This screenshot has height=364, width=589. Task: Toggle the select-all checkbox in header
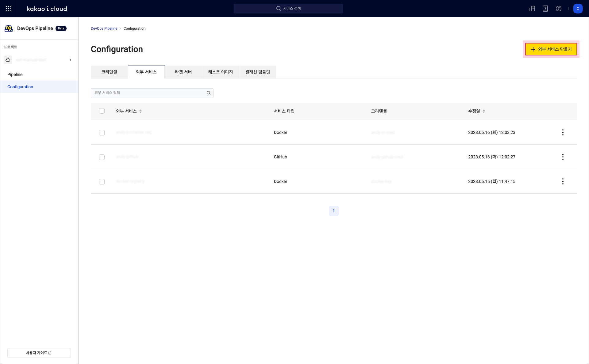coord(102,111)
